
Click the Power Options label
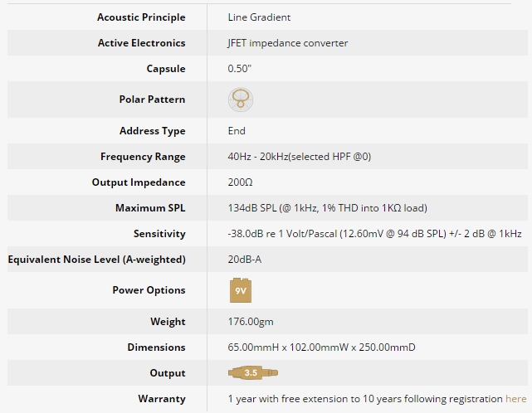pyautogui.click(x=149, y=290)
